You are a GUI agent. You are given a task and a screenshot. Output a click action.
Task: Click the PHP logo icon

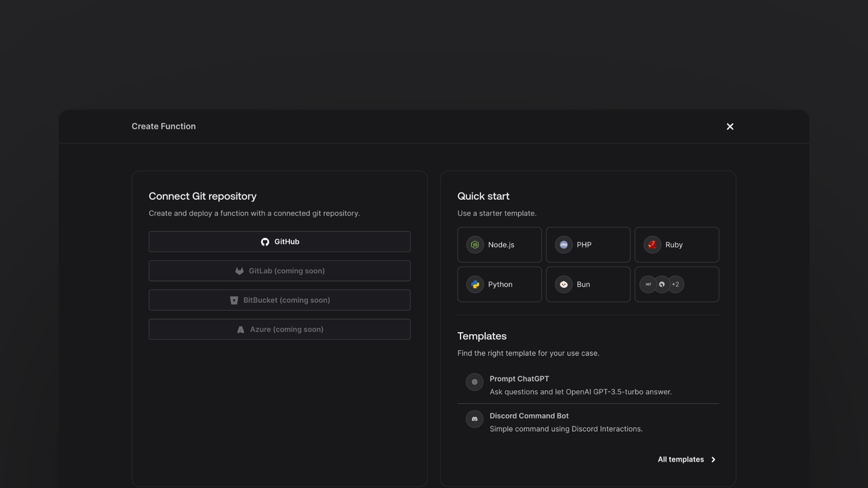(x=564, y=245)
